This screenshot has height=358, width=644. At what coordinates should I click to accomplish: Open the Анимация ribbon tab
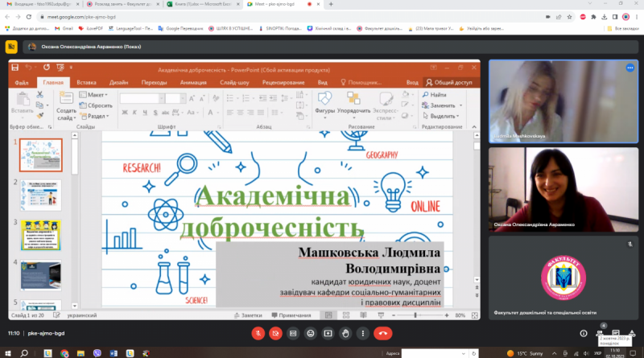(193, 83)
